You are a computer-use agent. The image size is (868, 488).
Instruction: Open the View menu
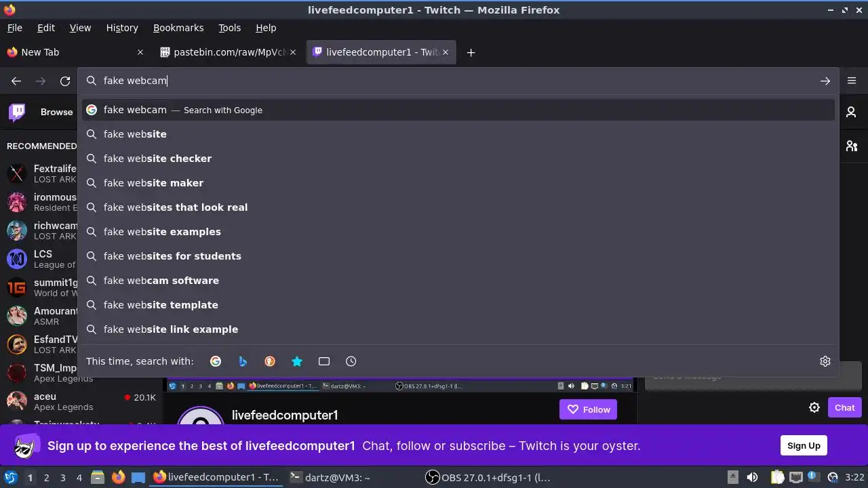coord(80,28)
